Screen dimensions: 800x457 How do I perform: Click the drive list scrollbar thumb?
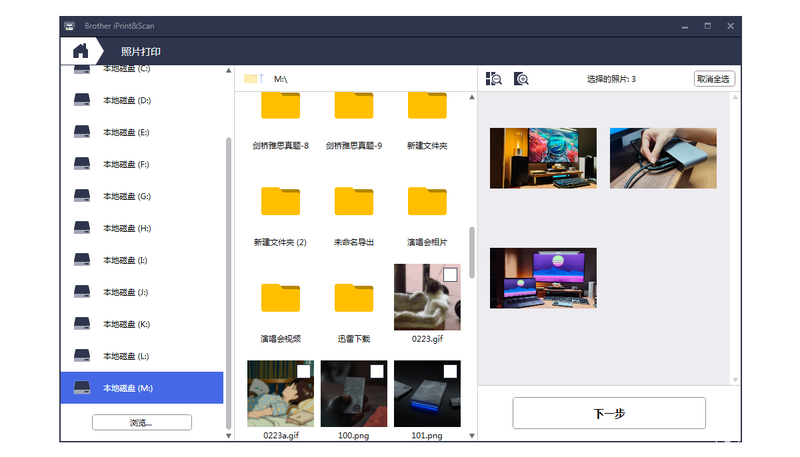click(229, 283)
